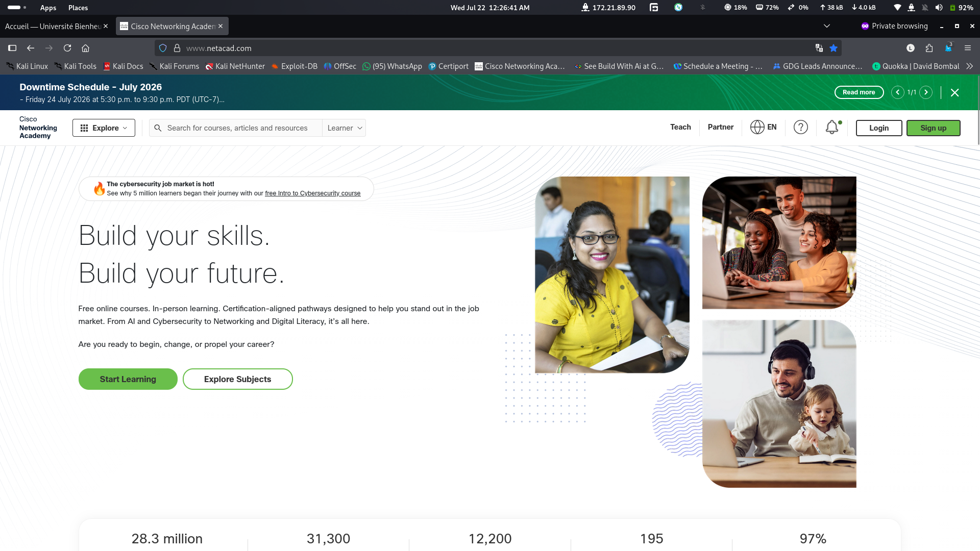Viewport: 980px width, 551px height.
Task: Click the bookmark star in address bar
Action: (x=834, y=48)
